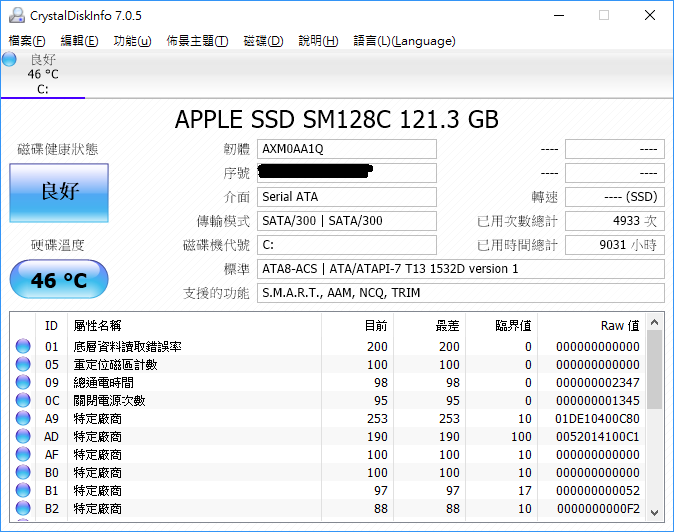Viewport: 674px width, 532px height.
Task: Click status orb for attribute 09 row
Action: pyautogui.click(x=23, y=382)
